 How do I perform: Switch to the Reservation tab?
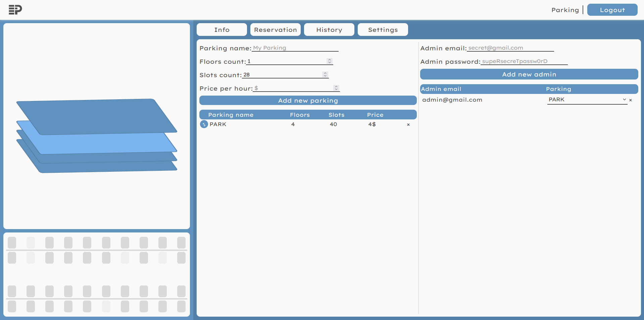275,30
